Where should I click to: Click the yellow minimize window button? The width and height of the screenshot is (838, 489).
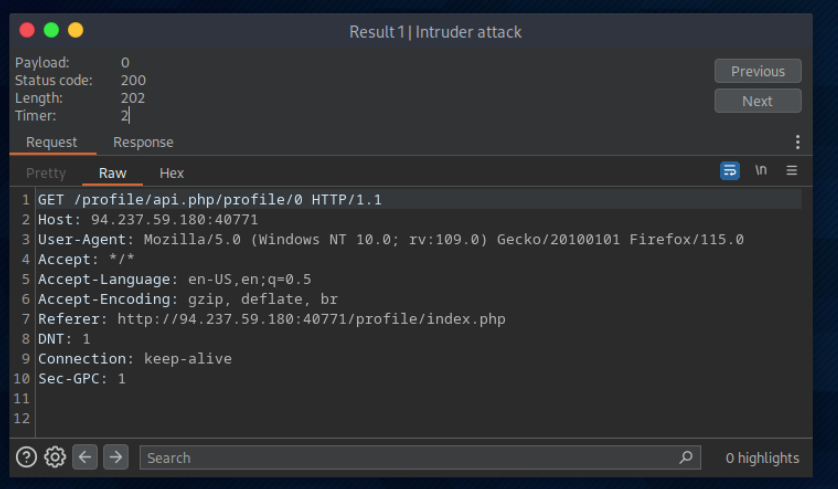tap(75, 31)
